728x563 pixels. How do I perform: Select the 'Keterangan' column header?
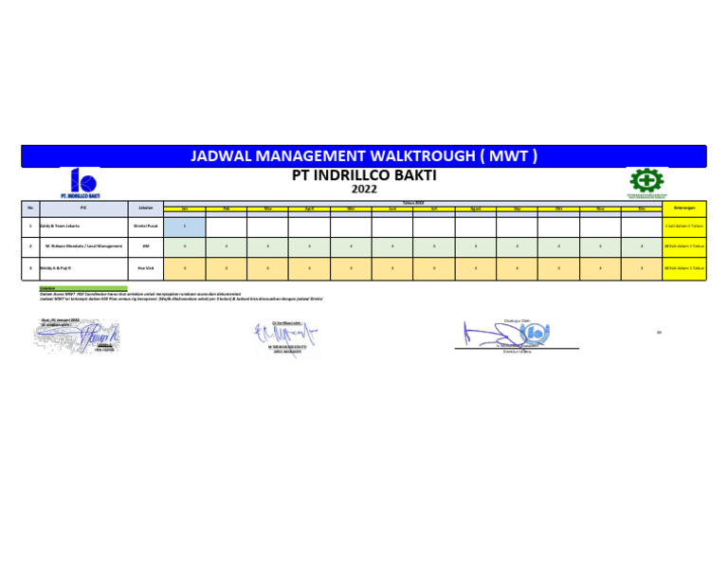click(684, 209)
